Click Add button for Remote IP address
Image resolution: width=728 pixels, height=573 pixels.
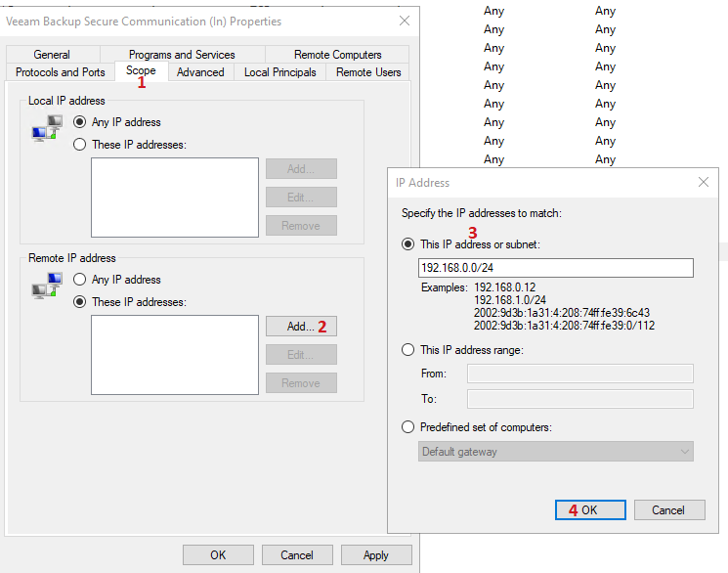tap(301, 327)
